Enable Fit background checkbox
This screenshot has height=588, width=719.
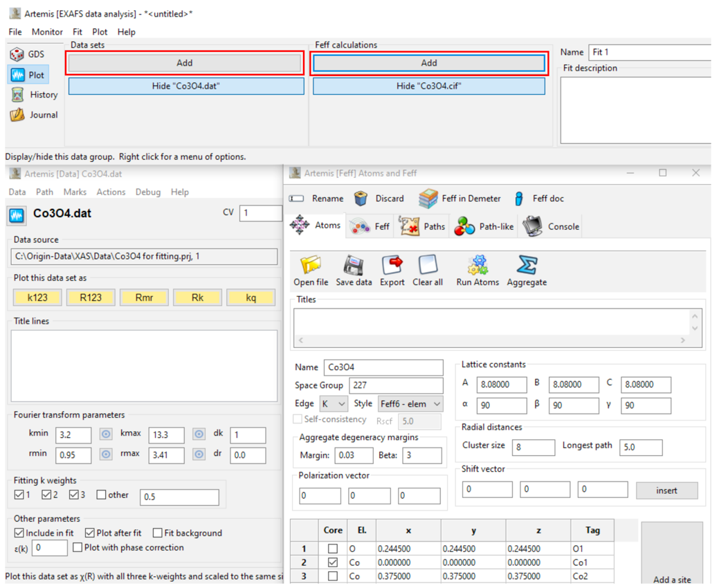click(157, 533)
